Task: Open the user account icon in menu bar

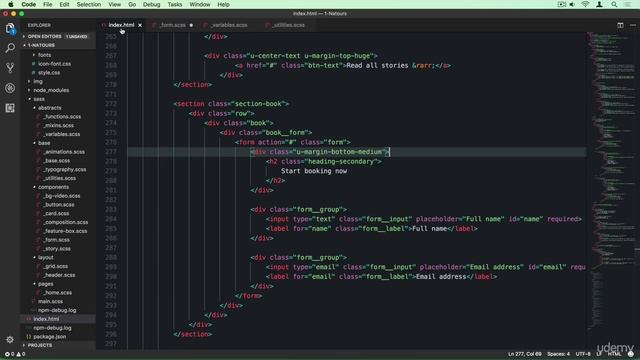Action: [x=599, y=4]
